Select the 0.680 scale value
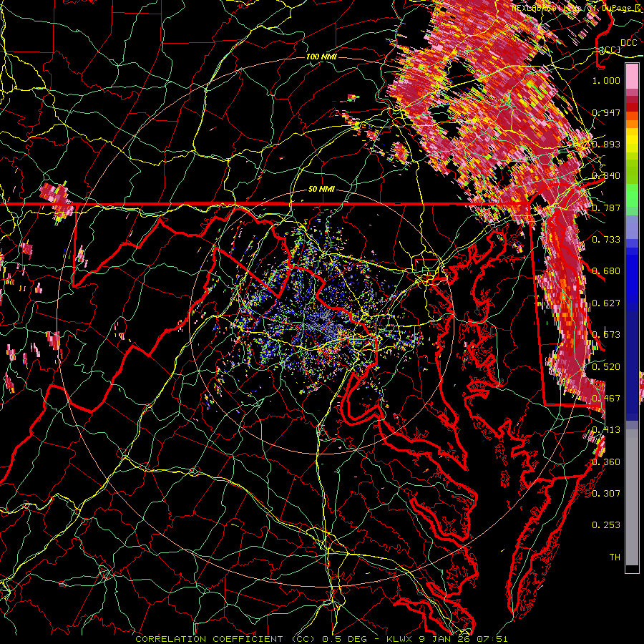Image resolution: width=644 pixels, height=644 pixels. pos(606,271)
